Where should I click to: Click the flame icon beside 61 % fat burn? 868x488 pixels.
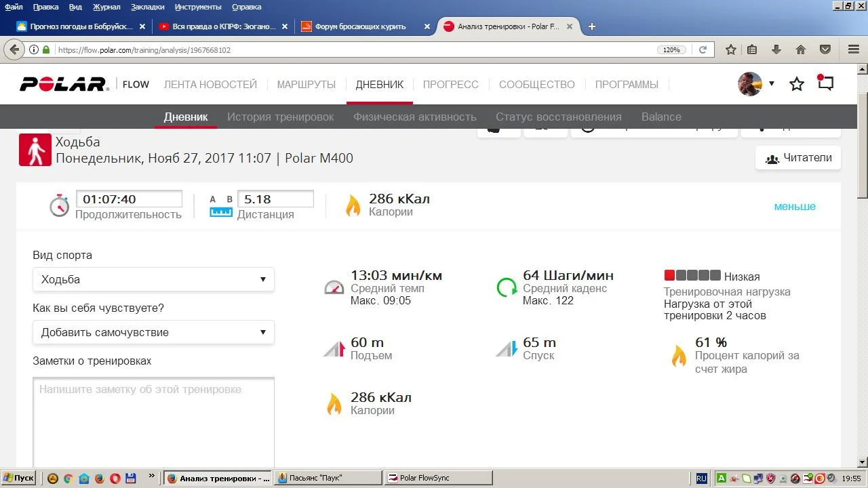(x=679, y=356)
